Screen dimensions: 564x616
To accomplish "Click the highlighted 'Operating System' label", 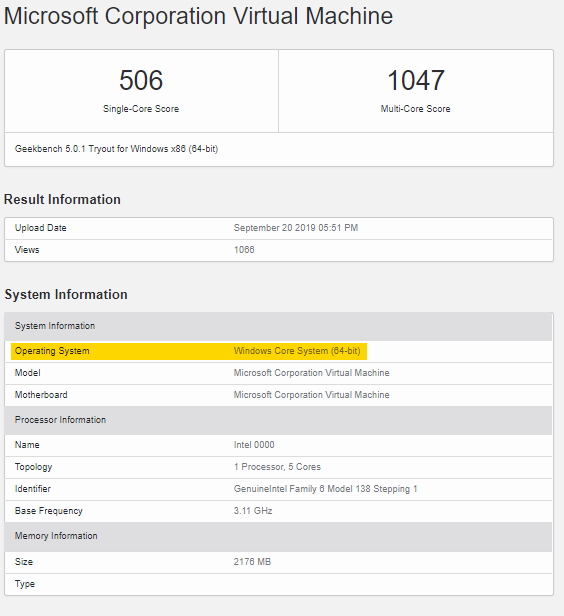I will pyautogui.click(x=52, y=351).
